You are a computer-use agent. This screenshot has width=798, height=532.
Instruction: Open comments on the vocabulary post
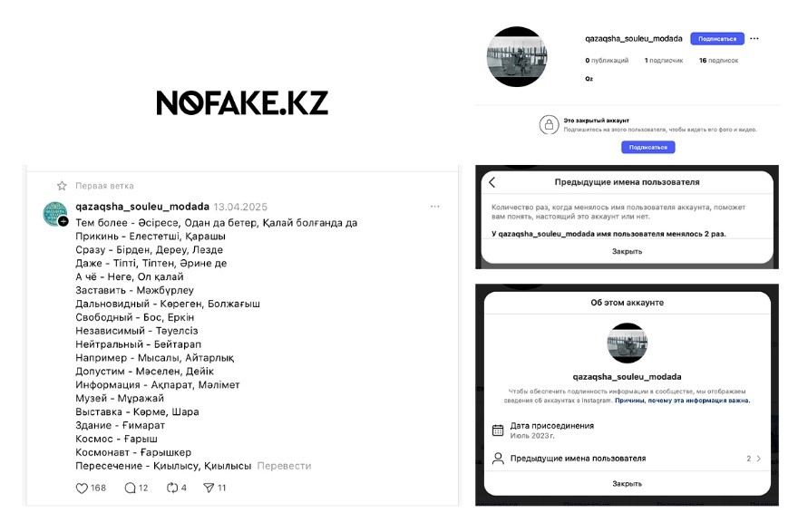coord(131,488)
